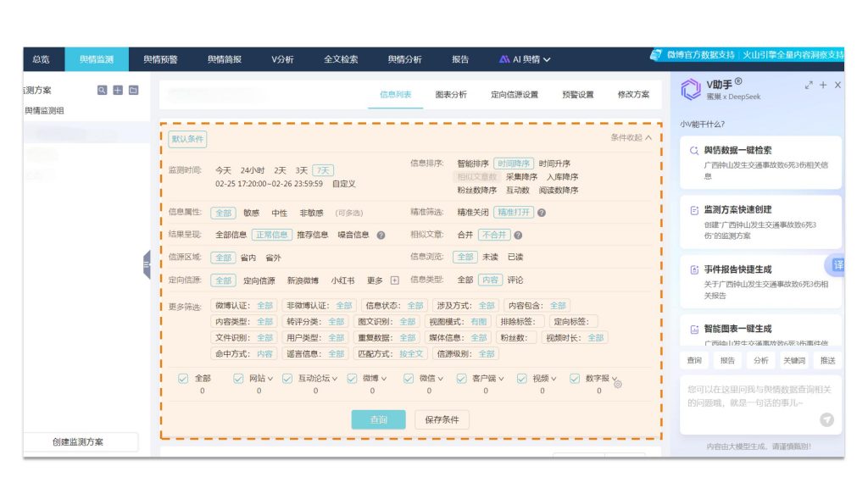Image resolution: width=868 pixels, height=488 pixels.
Task: Select 精准关闭 filtering option
Action: click(x=473, y=213)
